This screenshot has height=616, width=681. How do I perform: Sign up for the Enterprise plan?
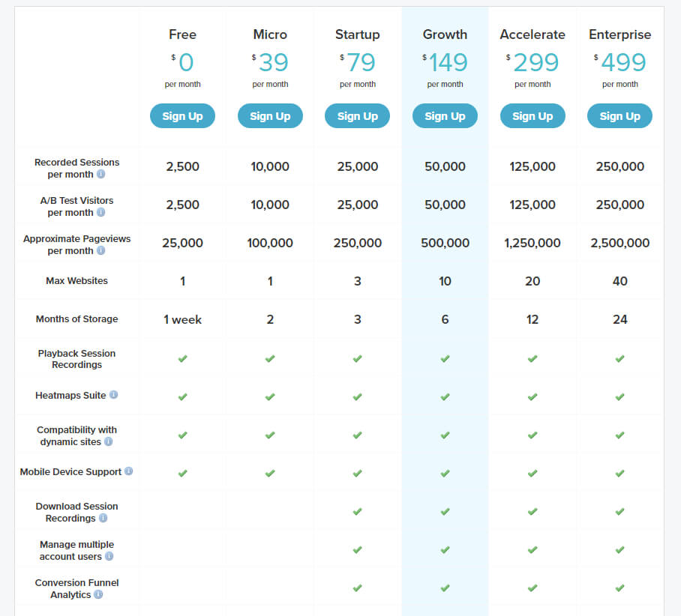(x=619, y=116)
